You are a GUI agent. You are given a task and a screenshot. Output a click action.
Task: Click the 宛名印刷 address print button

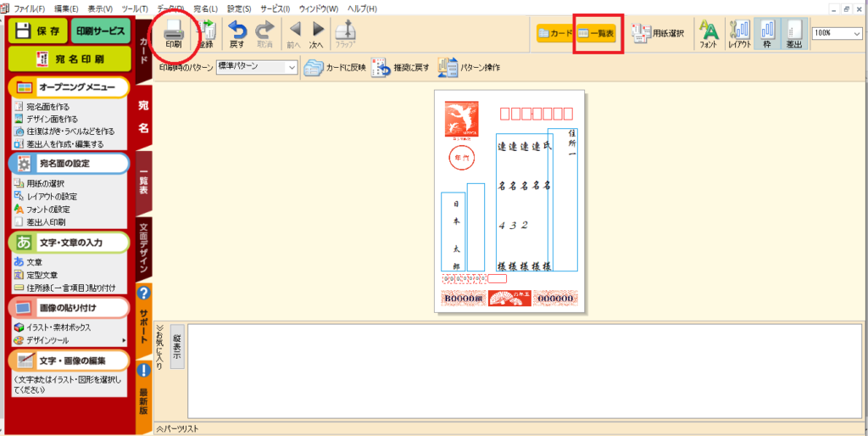[x=68, y=58]
